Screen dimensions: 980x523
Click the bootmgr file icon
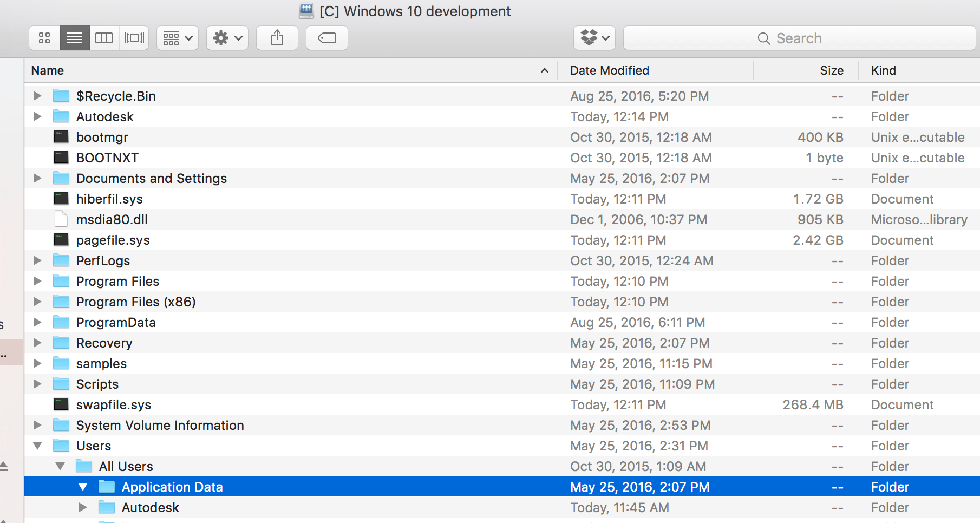point(61,137)
